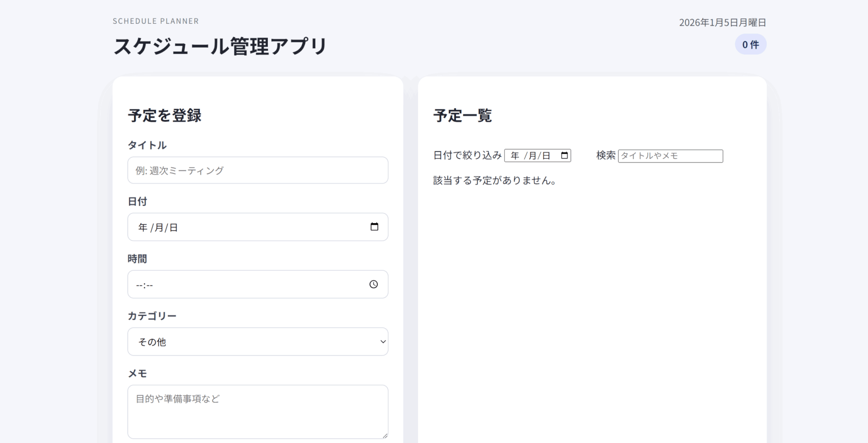Click the タイトル field label
The width and height of the screenshot is (868, 443).
pyautogui.click(x=147, y=145)
